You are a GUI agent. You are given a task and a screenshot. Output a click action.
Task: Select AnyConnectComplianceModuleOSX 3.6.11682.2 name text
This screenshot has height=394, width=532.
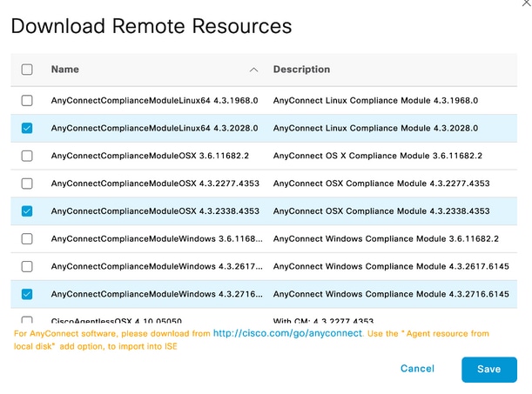click(x=150, y=156)
